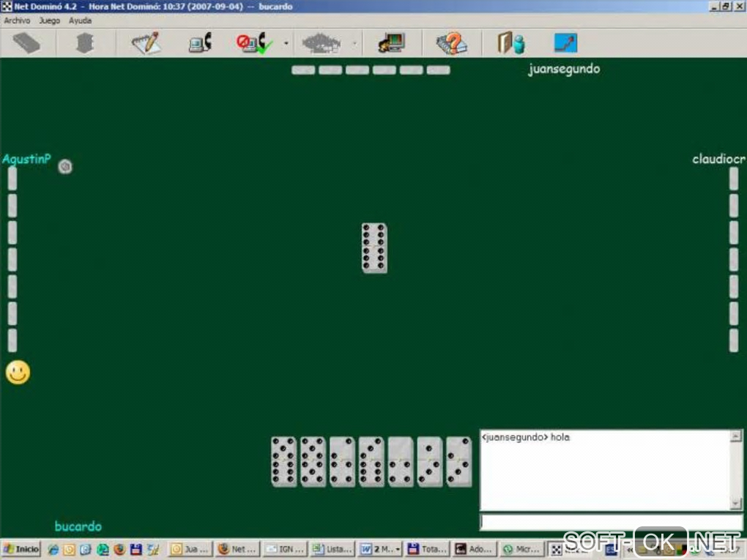Select the first domino tile in your hand
The height and width of the screenshot is (560, 747).
283,461
